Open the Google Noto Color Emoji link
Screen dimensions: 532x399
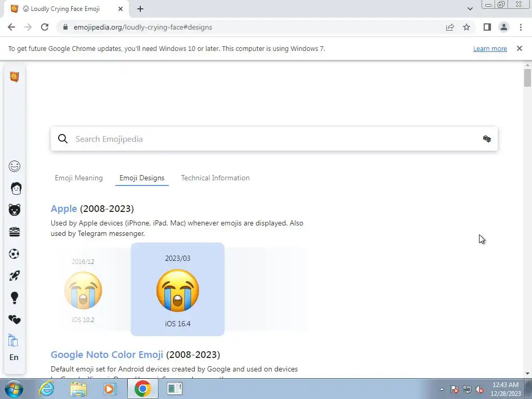(107, 354)
